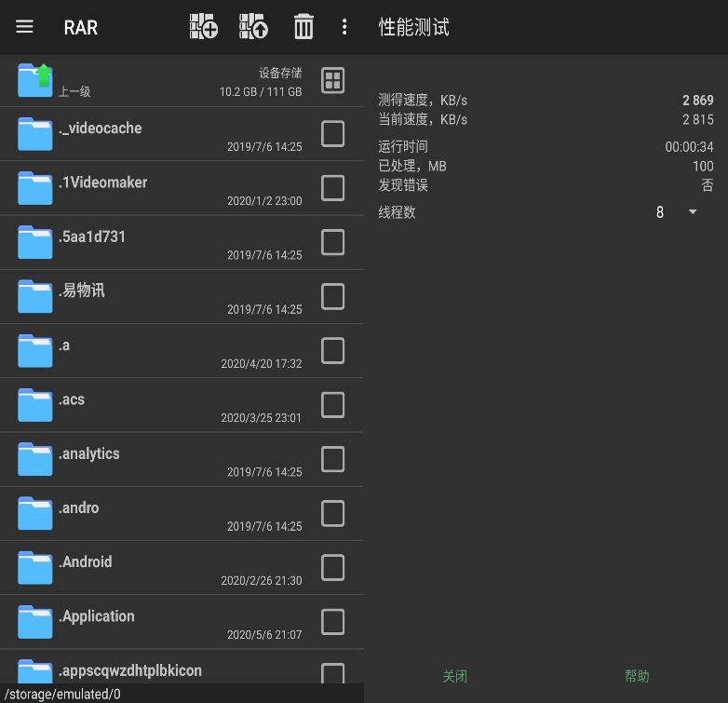Click the 2020/5/6 21:07 date

[x=264, y=635]
